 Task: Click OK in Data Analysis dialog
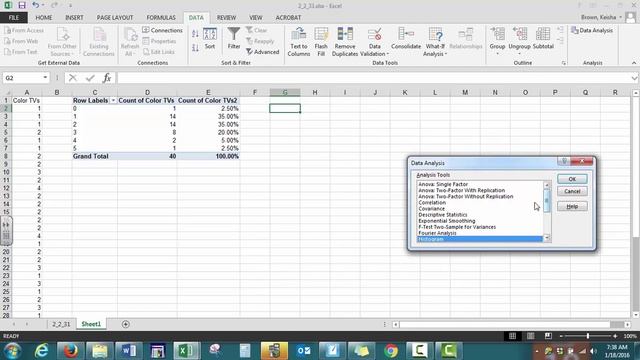click(572, 179)
